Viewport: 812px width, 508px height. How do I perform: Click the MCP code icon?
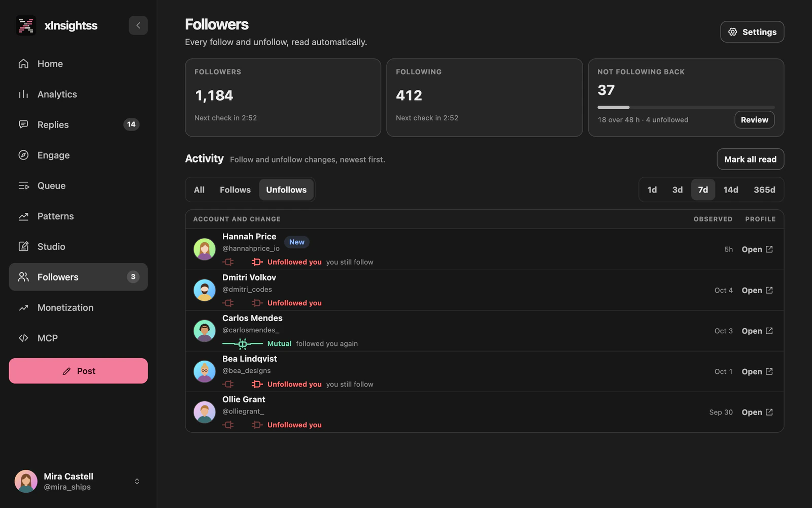23,338
